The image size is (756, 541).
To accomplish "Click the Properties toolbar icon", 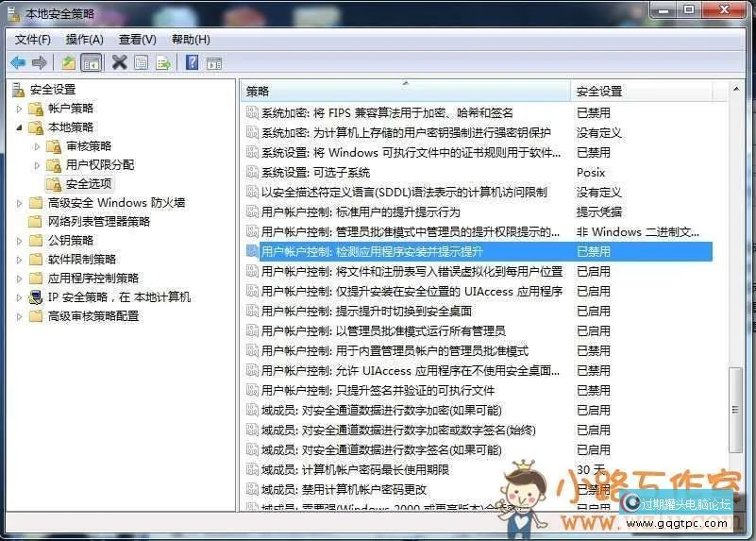I will [142, 62].
